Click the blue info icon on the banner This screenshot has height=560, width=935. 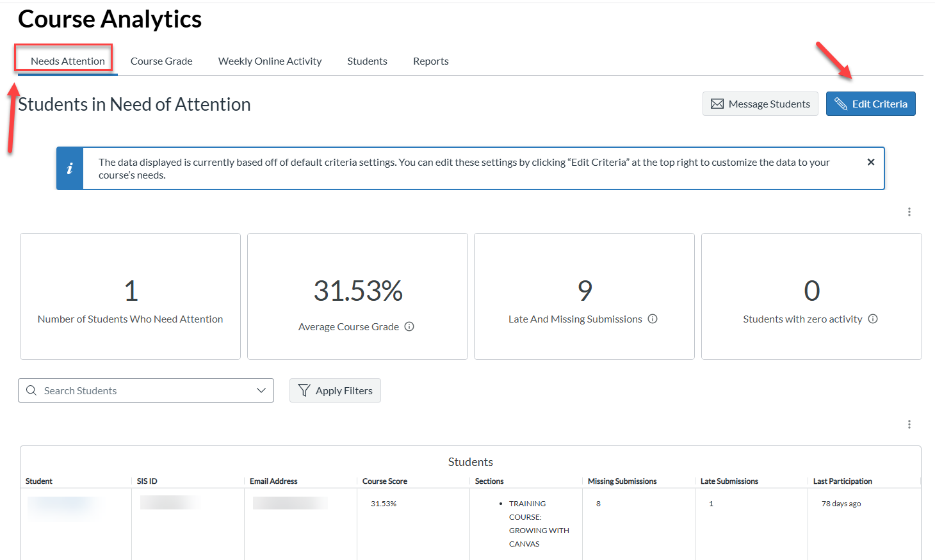(70, 168)
